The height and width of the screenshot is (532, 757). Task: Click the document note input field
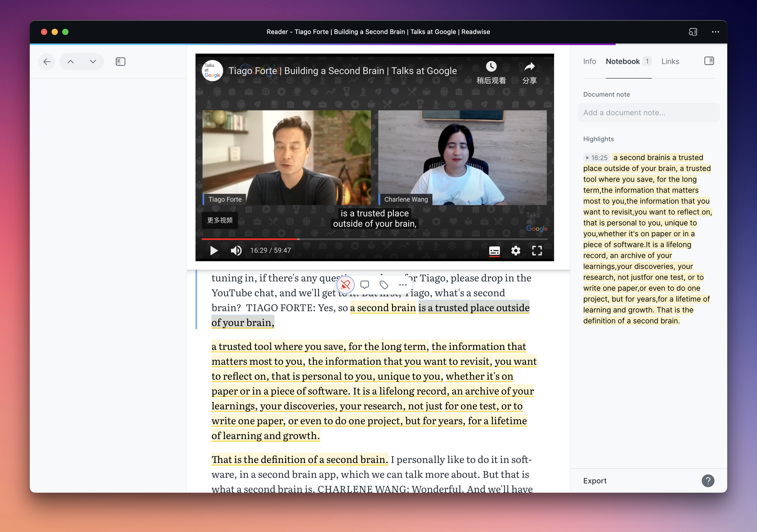click(648, 113)
